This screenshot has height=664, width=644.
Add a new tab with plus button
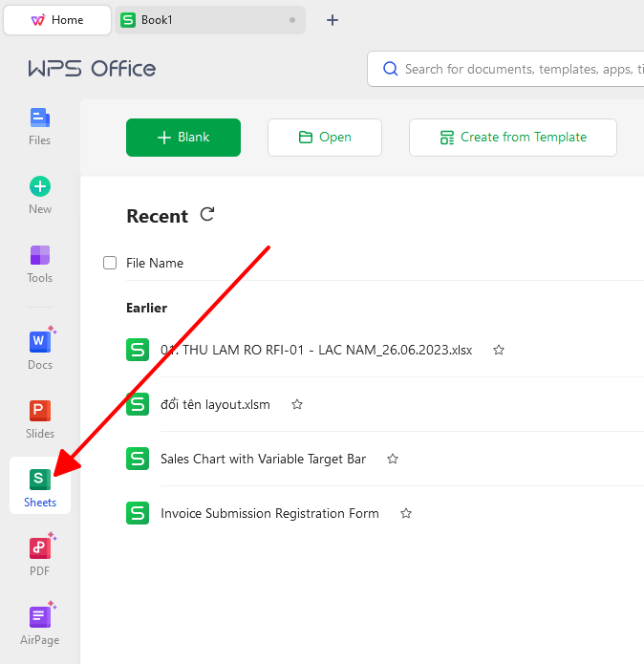pos(333,20)
